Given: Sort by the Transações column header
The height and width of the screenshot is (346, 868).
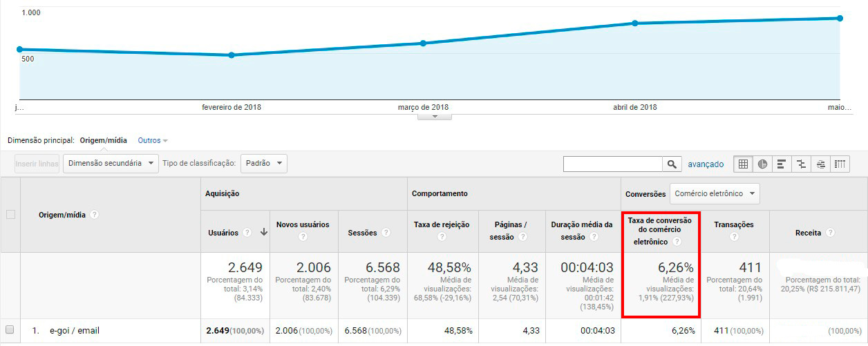Looking at the screenshot, I should 733,224.
